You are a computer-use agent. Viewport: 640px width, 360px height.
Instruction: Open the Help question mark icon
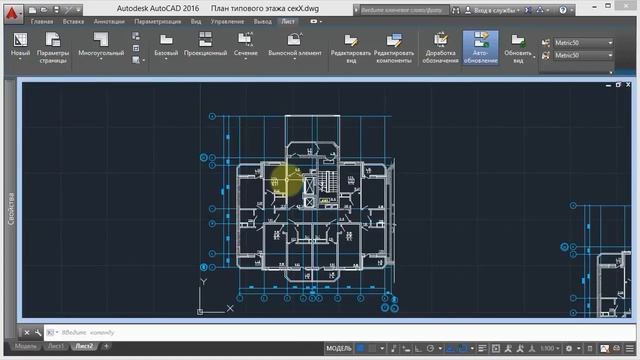click(563, 10)
